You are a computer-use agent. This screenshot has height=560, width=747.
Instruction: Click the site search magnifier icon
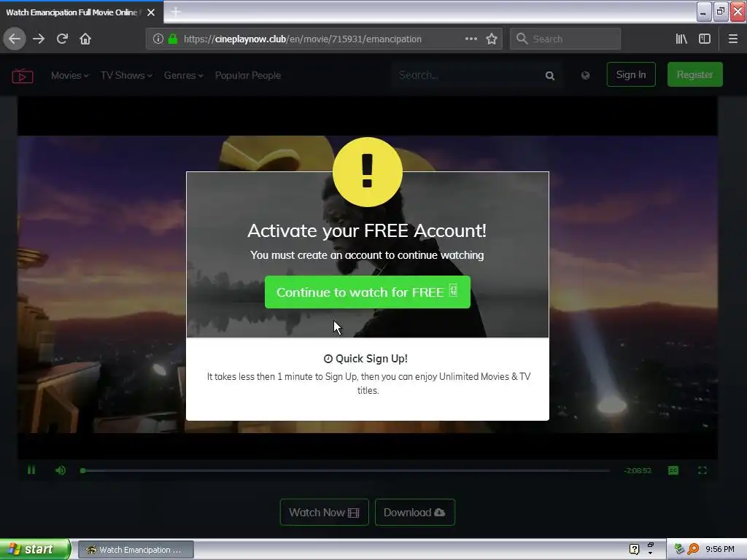tap(550, 76)
